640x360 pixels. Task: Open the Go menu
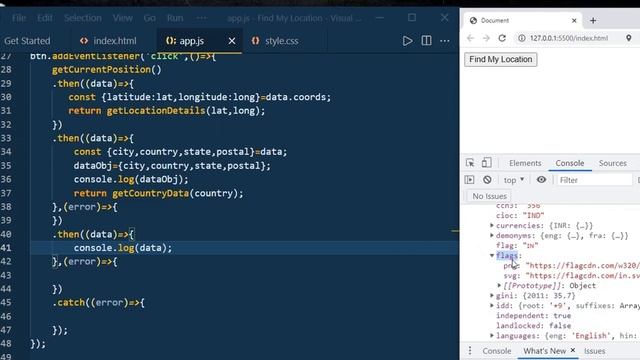click(149, 18)
